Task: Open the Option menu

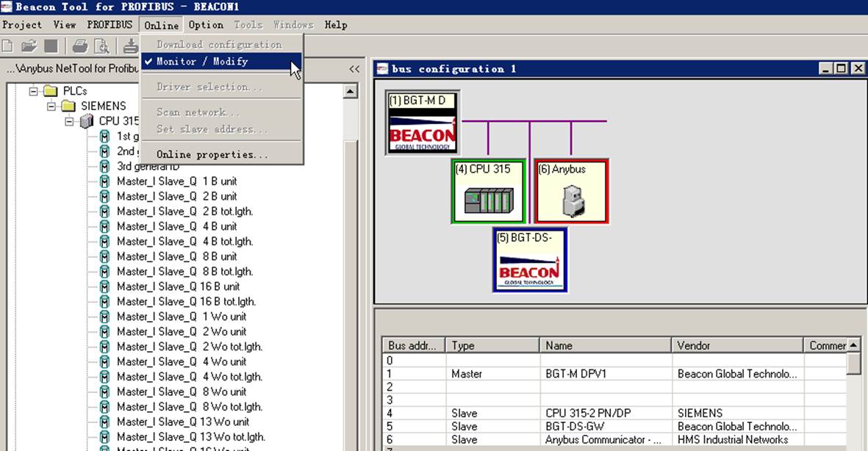Action: click(206, 25)
